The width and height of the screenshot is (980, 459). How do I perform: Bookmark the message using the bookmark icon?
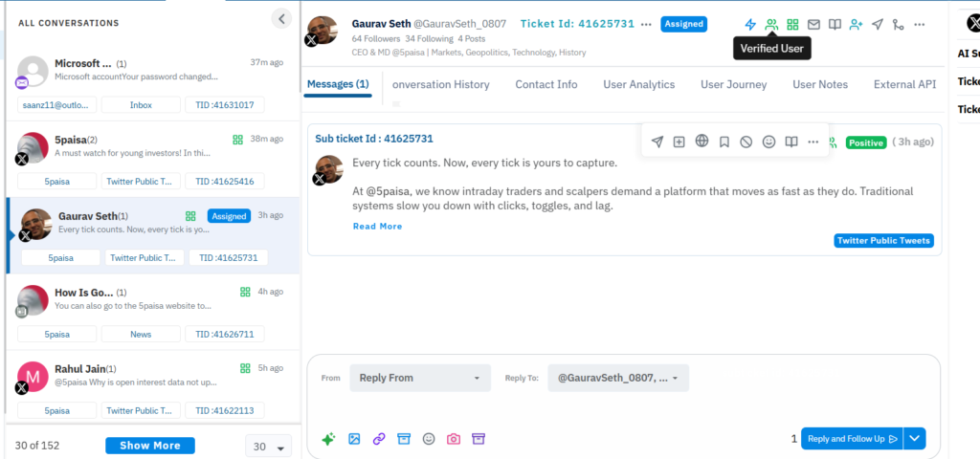point(724,142)
